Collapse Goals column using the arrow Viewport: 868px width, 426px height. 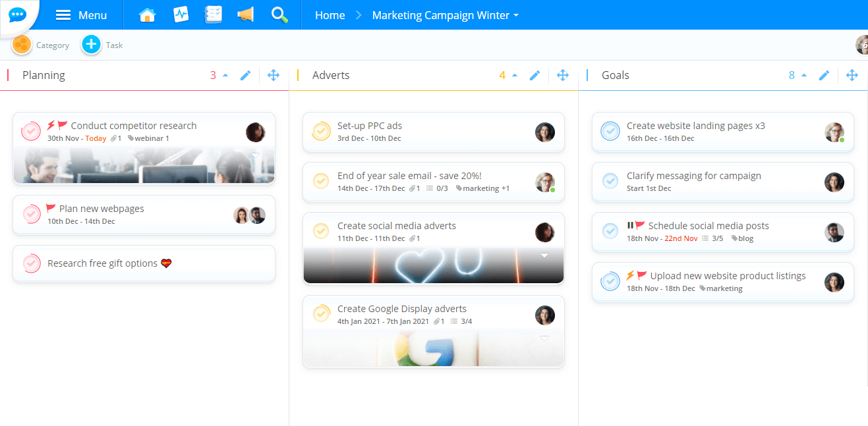coord(804,76)
